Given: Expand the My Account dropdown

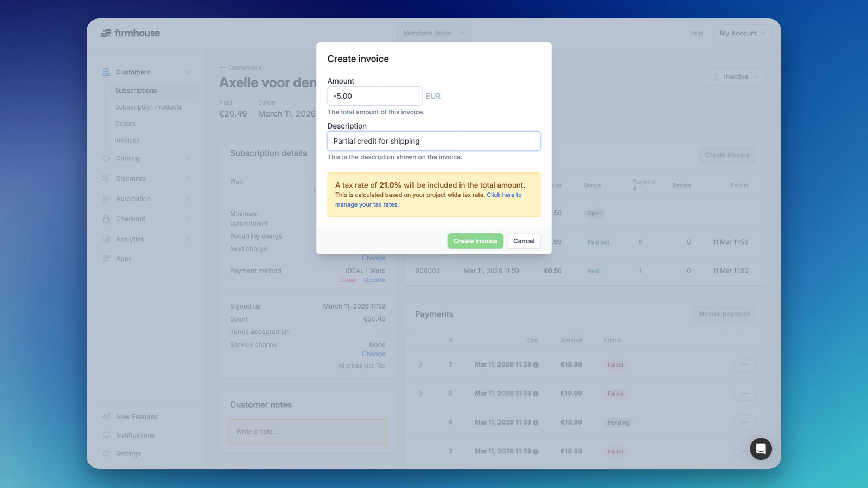Looking at the screenshot, I should pyautogui.click(x=742, y=33).
